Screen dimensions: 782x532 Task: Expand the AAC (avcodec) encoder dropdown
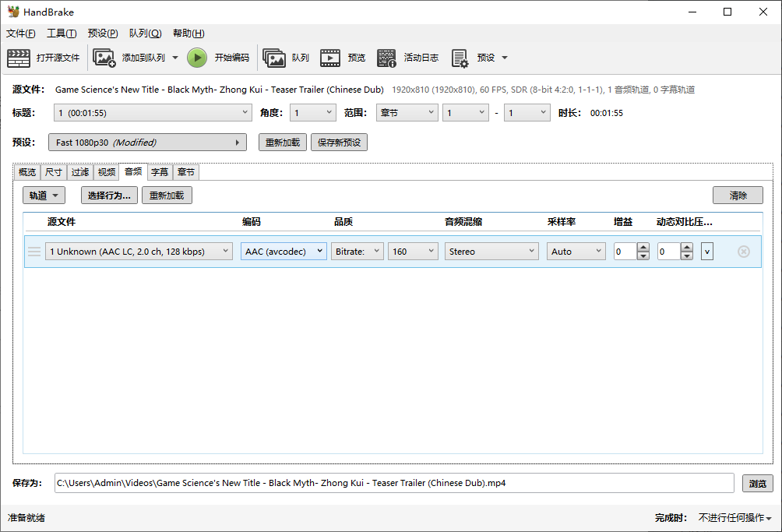pyautogui.click(x=284, y=252)
